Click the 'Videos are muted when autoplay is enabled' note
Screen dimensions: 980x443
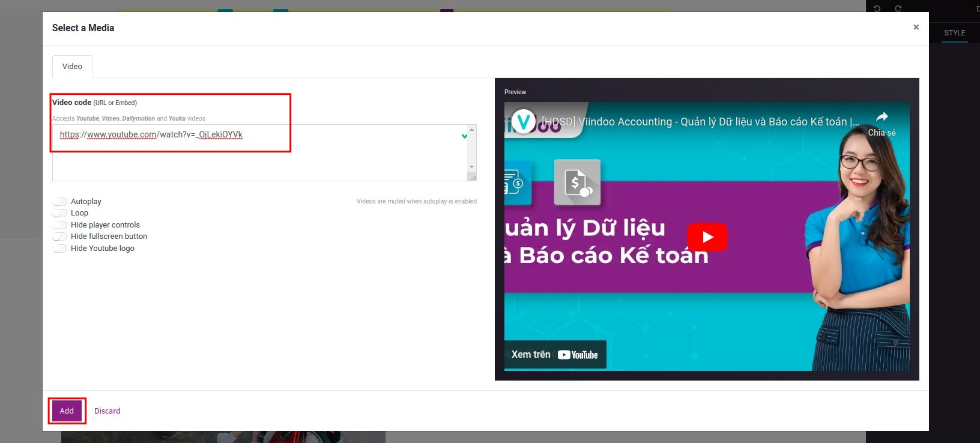(417, 202)
